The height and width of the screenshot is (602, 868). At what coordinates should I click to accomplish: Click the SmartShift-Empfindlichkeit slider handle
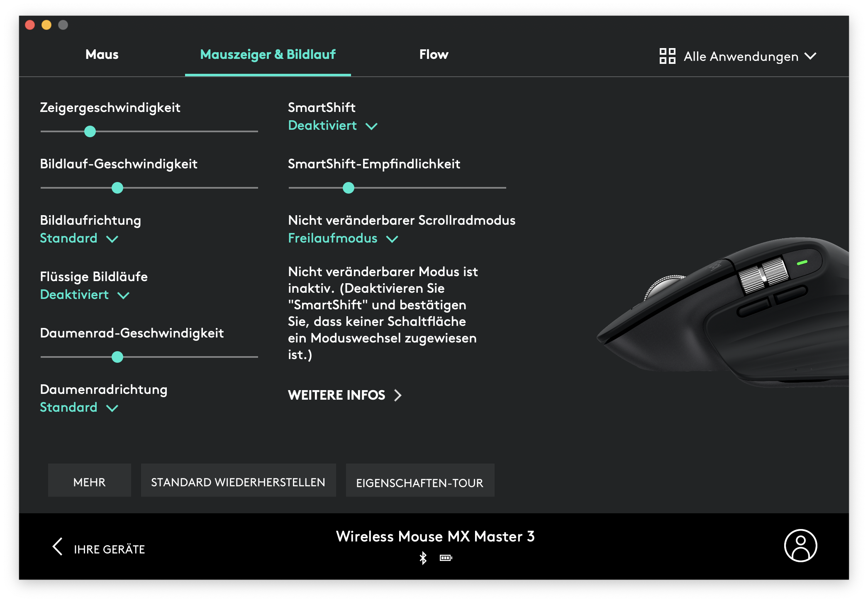coord(349,188)
